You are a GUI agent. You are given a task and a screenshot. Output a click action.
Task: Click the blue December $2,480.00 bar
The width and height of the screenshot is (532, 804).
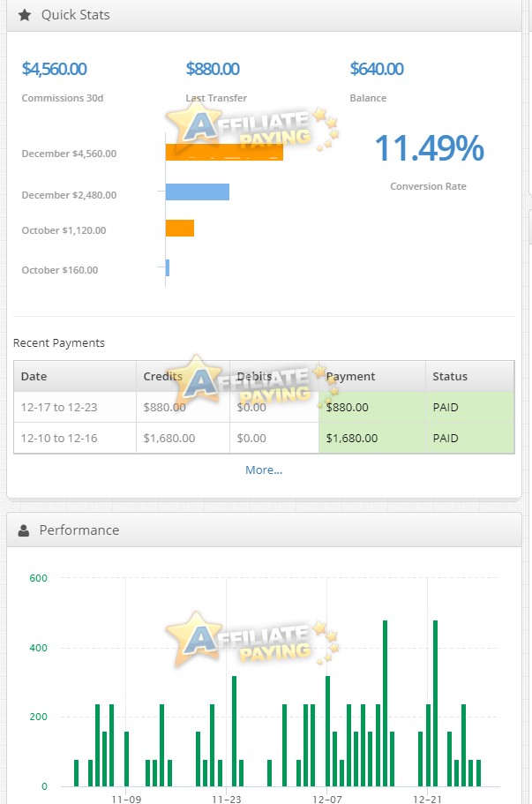[x=198, y=192]
